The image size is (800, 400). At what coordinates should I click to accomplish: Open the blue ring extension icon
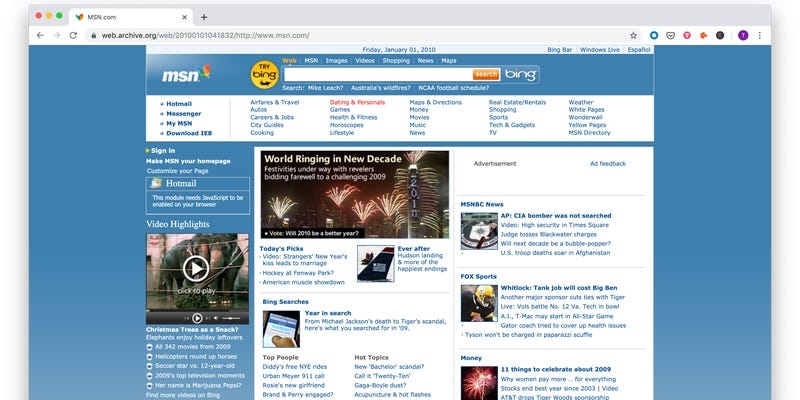[654, 35]
